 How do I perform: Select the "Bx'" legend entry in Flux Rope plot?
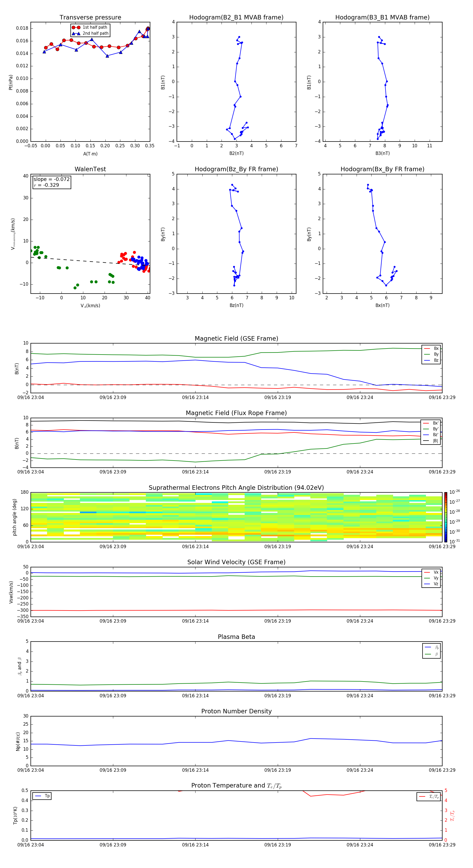431,423
